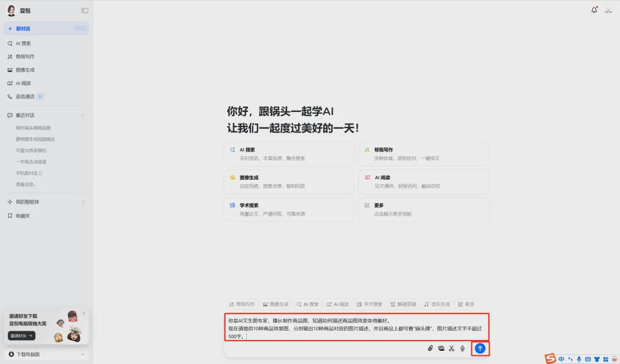The height and width of the screenshot is (364, 620).
Task: Open 下载电脑版 link at bottom left
Action: click(x=25, y=354)
